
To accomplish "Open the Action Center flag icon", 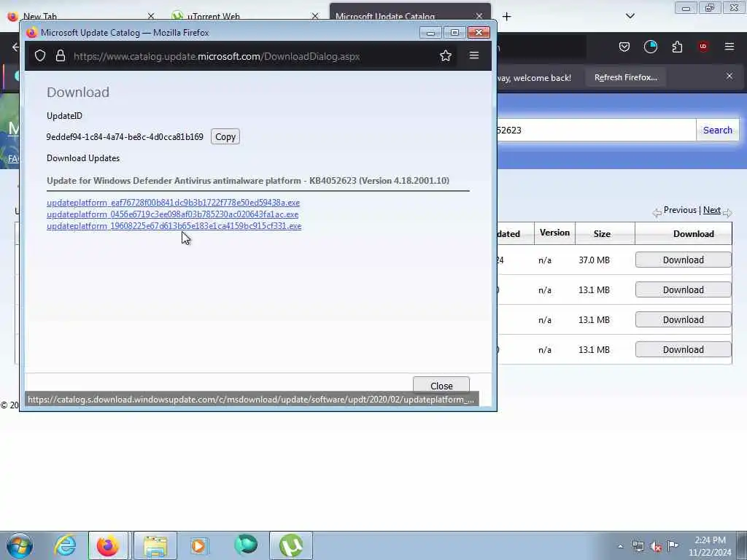I will (x=673, y=546).
